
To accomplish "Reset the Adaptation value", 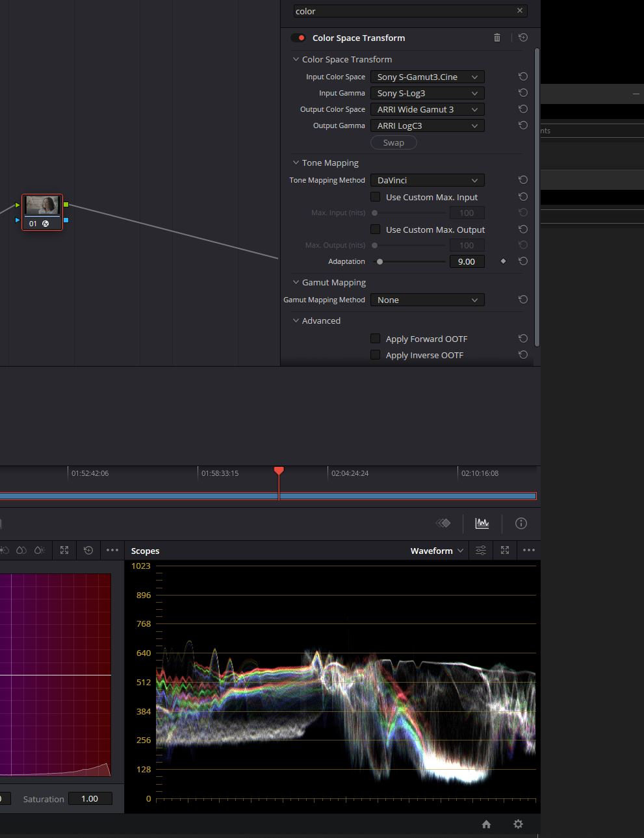I will click(523, 261).
